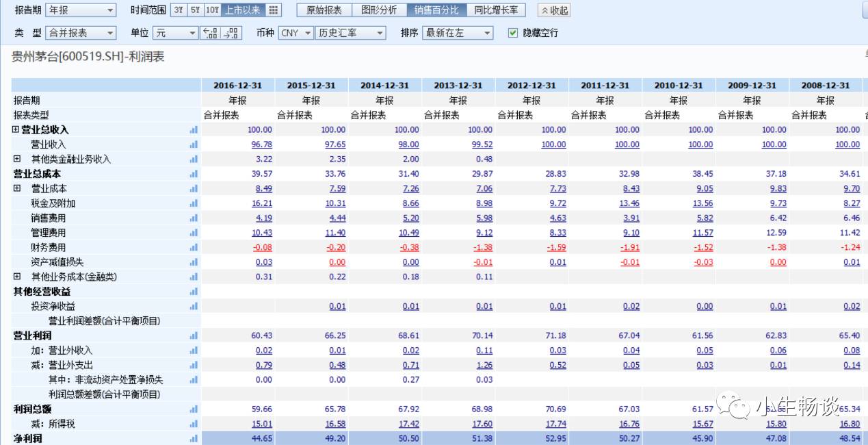Open chart icon for 税金及附加 row

(x=194, y=203)
